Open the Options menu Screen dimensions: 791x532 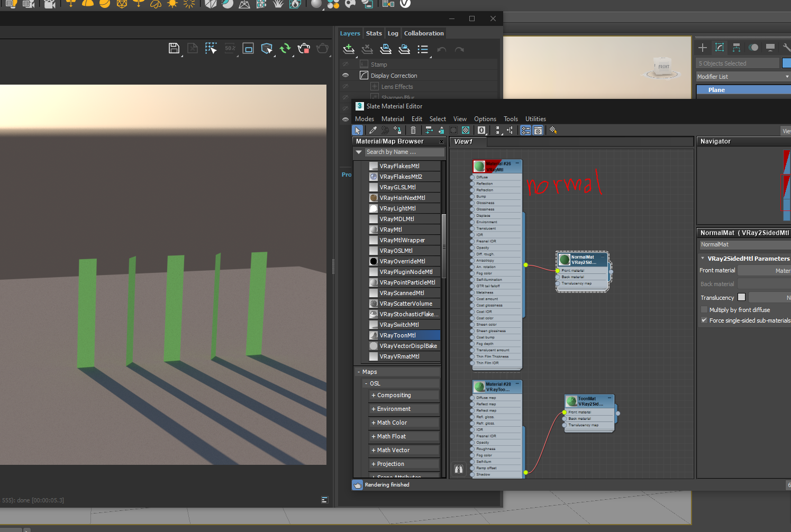485,119
